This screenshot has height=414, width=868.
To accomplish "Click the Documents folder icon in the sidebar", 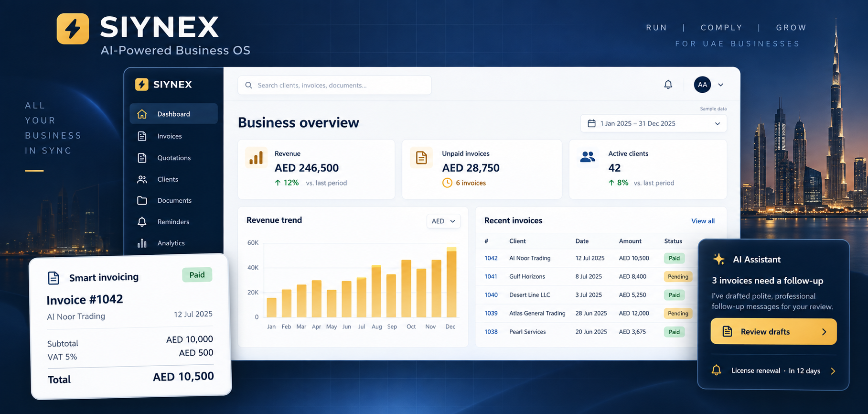I will 142,200.
